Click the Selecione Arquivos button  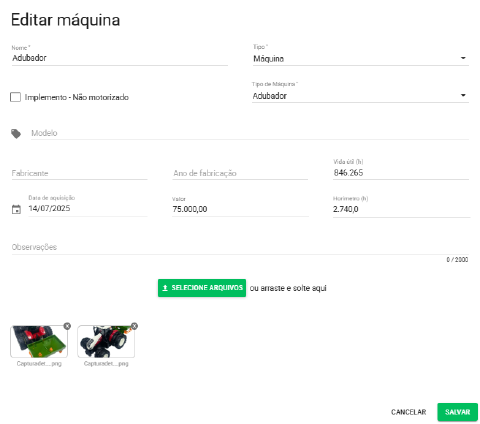tap(202, 288)
